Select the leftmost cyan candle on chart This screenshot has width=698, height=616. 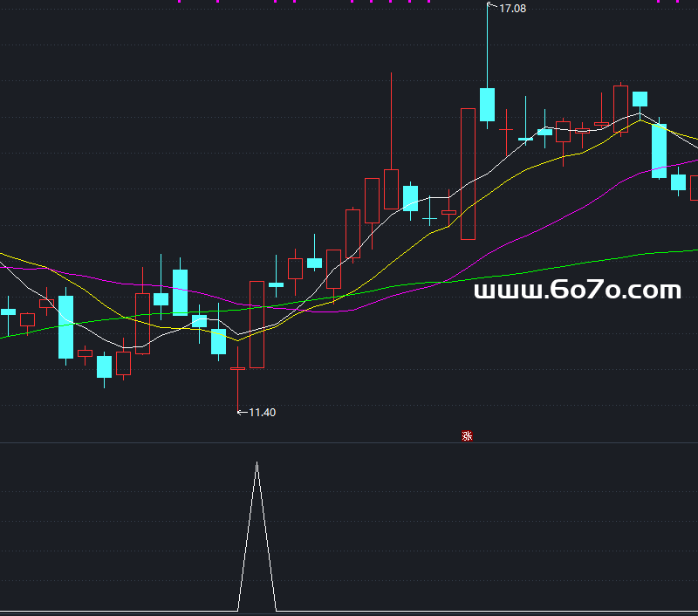coord(8,311)
